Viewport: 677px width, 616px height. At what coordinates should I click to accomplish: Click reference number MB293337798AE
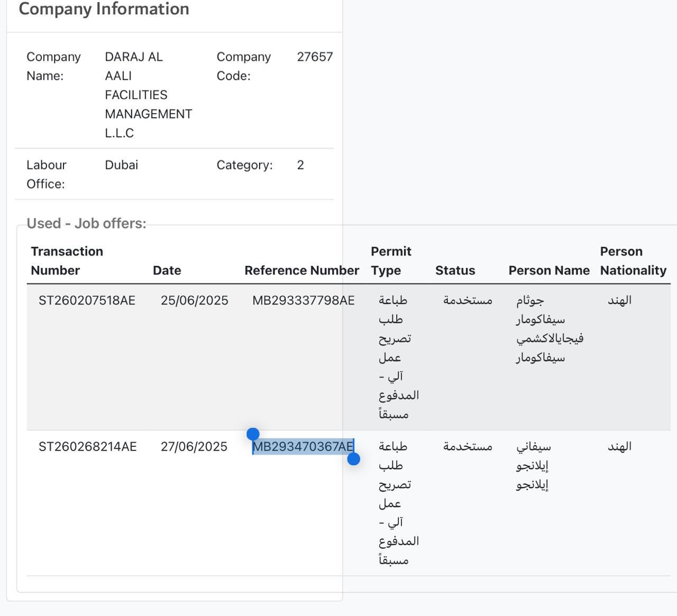point(303,300)
